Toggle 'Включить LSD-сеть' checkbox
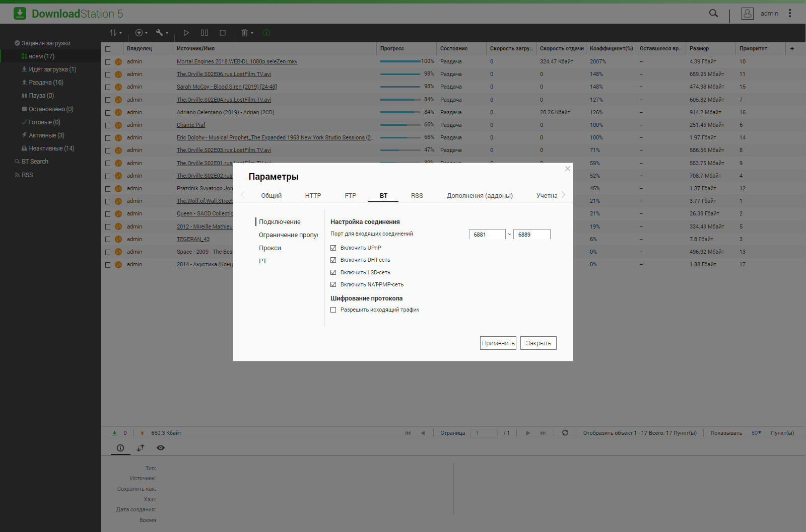 tap(333, 272)
